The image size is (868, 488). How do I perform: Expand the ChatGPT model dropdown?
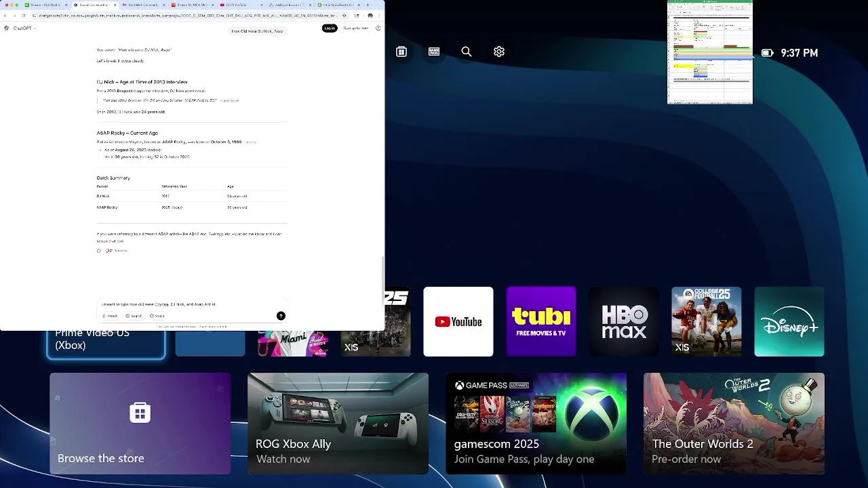pos(24,28)
